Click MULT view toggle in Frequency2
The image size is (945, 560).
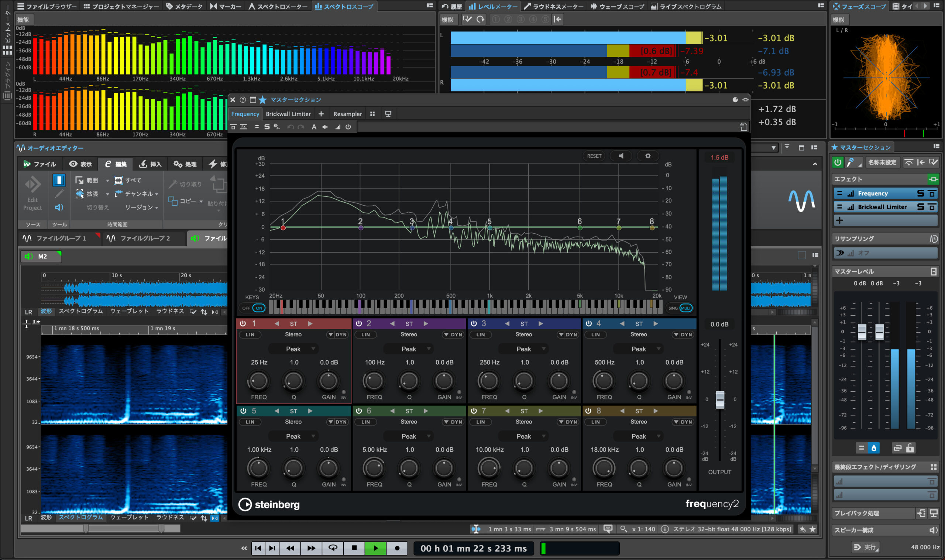tap(685, 308)
